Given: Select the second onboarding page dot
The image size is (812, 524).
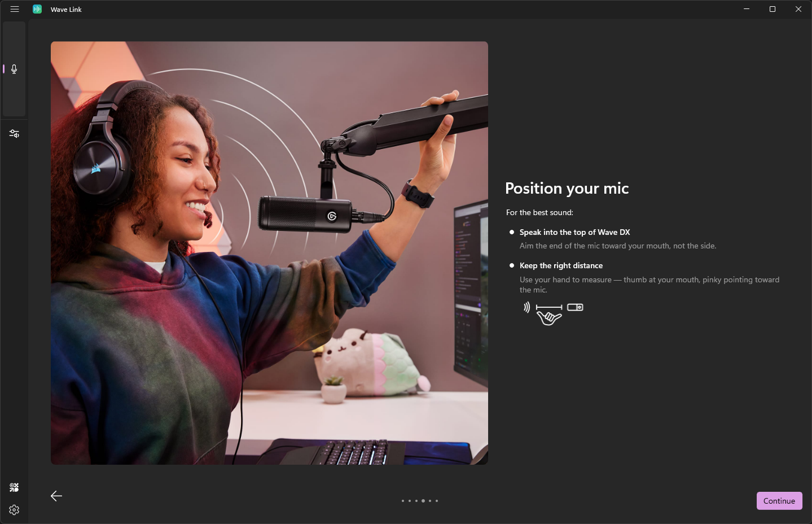Looking at the screenshot, I should [409, 501].
